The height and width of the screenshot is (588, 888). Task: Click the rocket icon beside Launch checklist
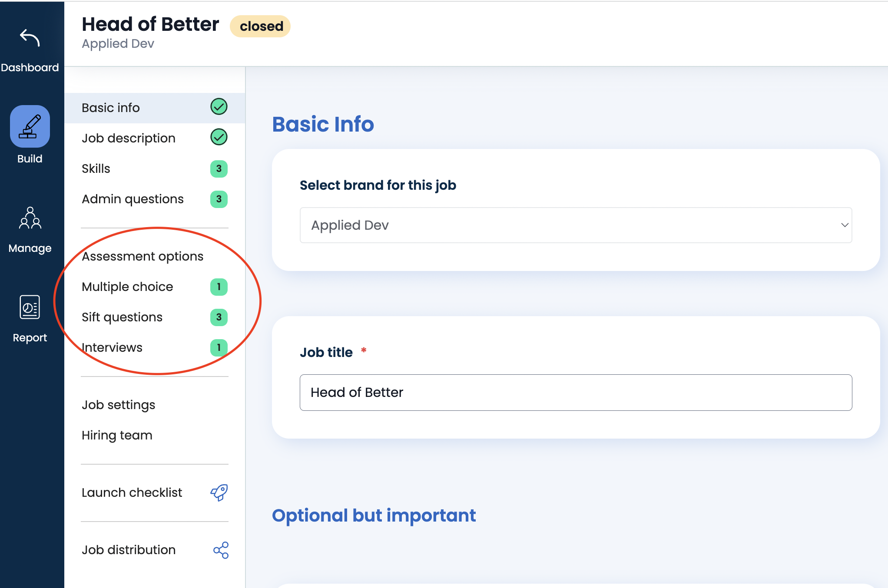[x=219, y=492]
